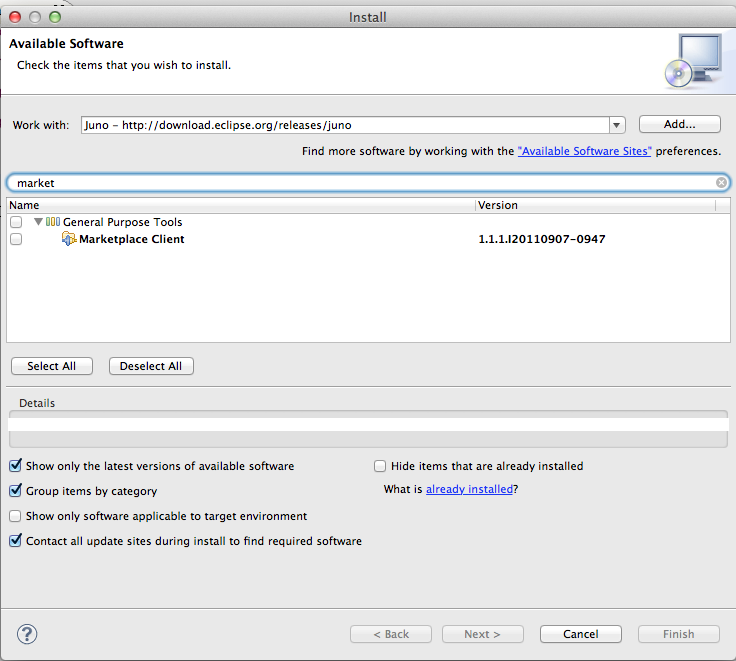Click the Version column header
The height and width of the screenshot is (661, 736).
[595, 205]
